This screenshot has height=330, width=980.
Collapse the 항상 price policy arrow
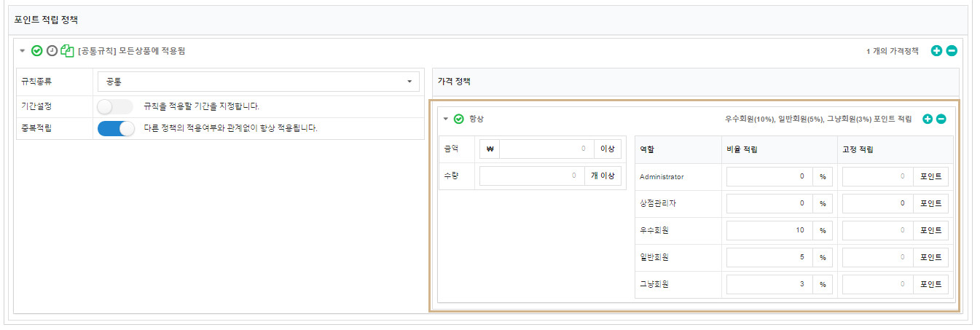point(445,119)
